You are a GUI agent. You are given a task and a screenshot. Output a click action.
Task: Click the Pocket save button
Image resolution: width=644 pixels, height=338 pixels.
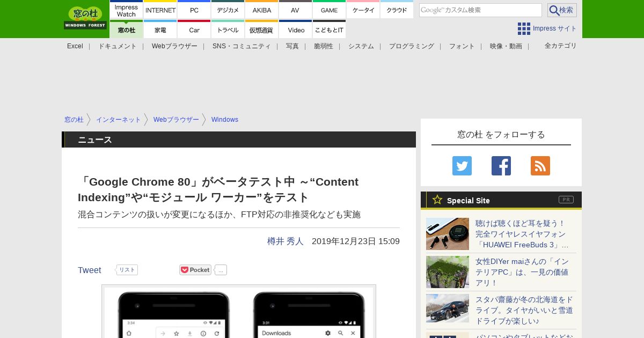click(195, 270)
